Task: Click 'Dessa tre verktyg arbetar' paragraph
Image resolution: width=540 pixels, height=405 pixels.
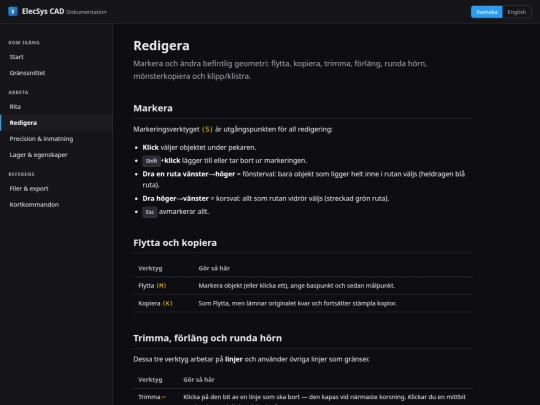Action: pos(251,360)
